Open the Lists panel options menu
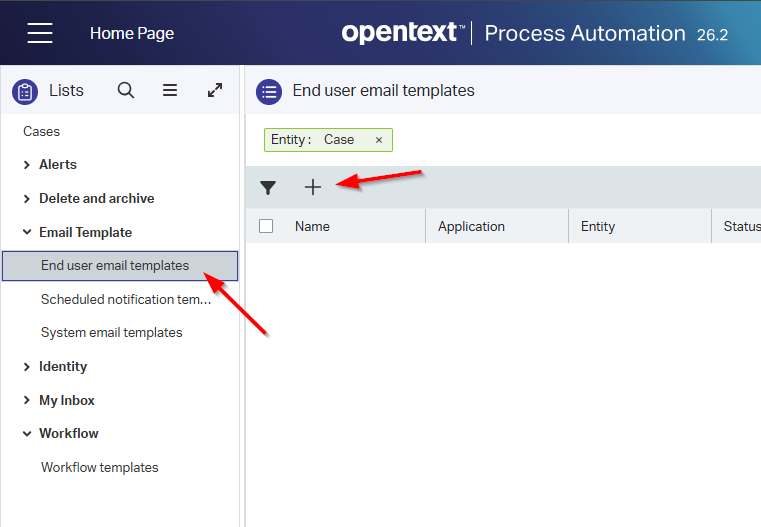The width and height of the screenshot is (761, 527). [170, 90]
